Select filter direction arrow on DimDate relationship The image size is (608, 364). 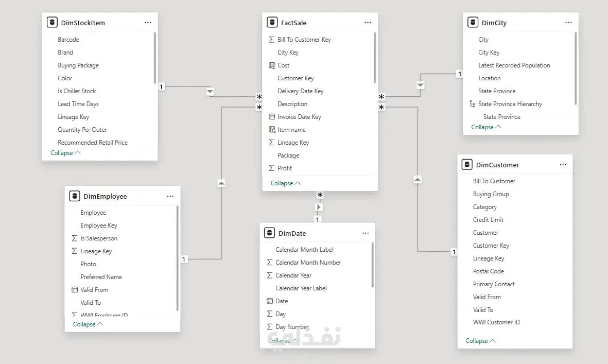pos(319,207)
